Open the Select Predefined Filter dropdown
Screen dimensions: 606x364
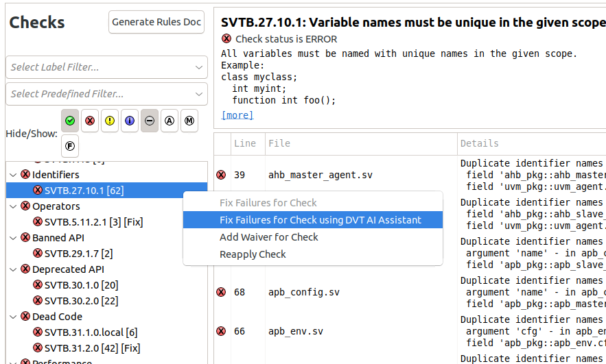[107, 94]
